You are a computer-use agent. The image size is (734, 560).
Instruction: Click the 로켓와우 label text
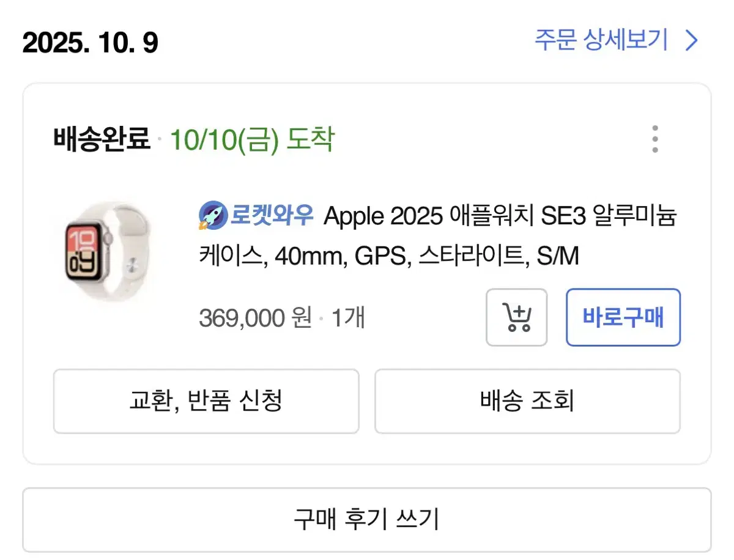click(271, 215)
